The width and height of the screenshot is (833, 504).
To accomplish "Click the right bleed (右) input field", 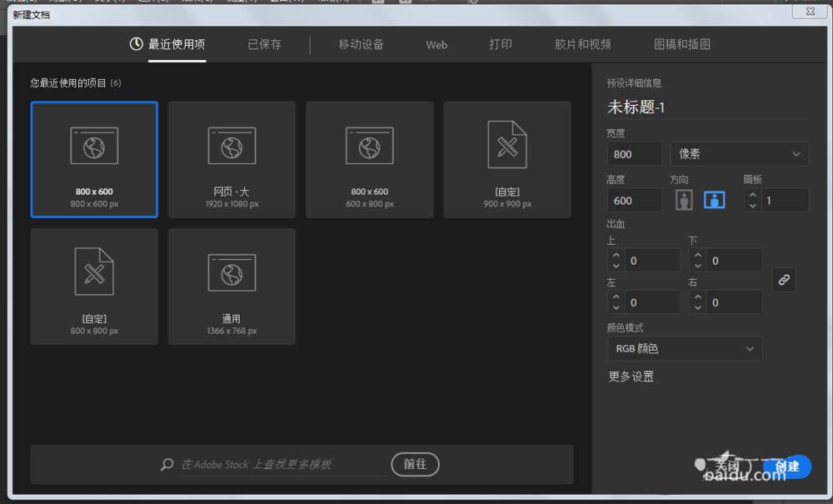I will click(734, 302).
